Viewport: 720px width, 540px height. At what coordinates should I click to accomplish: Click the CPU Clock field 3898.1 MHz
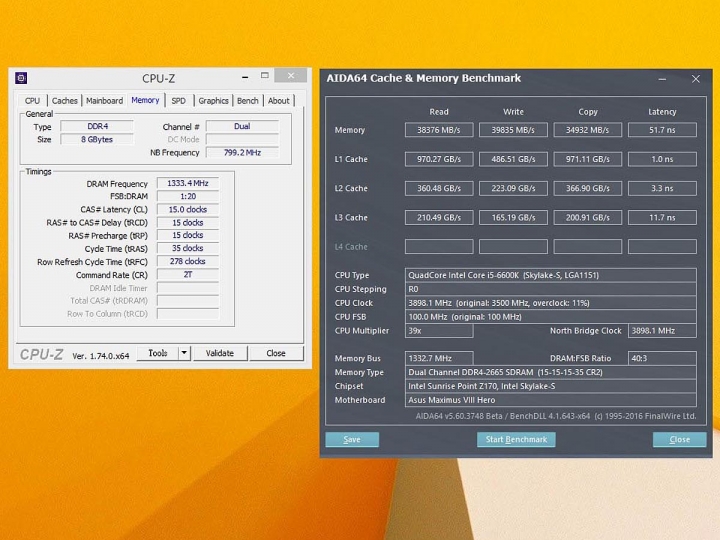[551, 303]
